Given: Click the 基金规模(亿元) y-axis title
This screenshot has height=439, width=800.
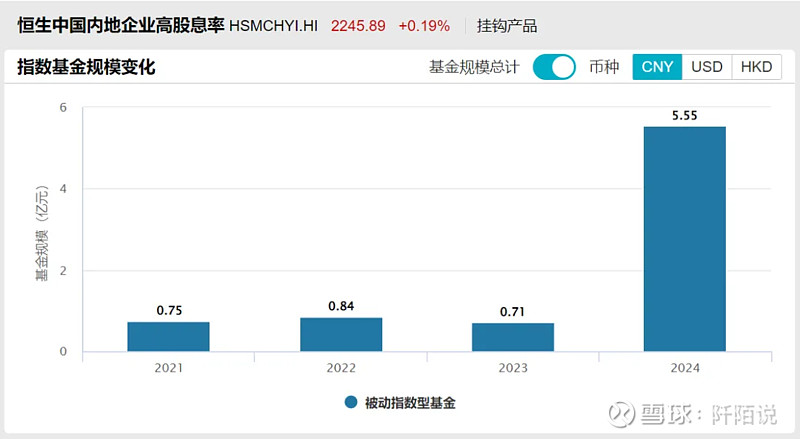Looking at the screenshot, I should point(42,233).
